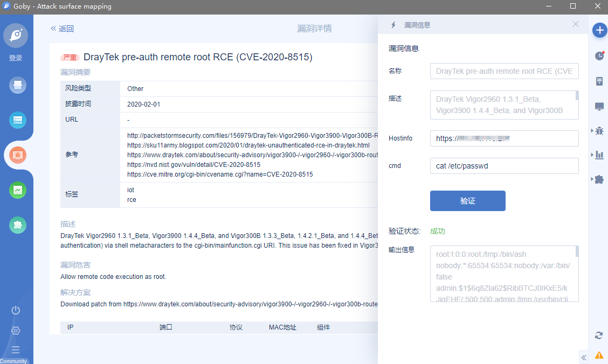The width and height of the screenshot is (608, 364).
Task: Expand the puzzle plugin section in right sidebar
Action: (x=598, y=179)
